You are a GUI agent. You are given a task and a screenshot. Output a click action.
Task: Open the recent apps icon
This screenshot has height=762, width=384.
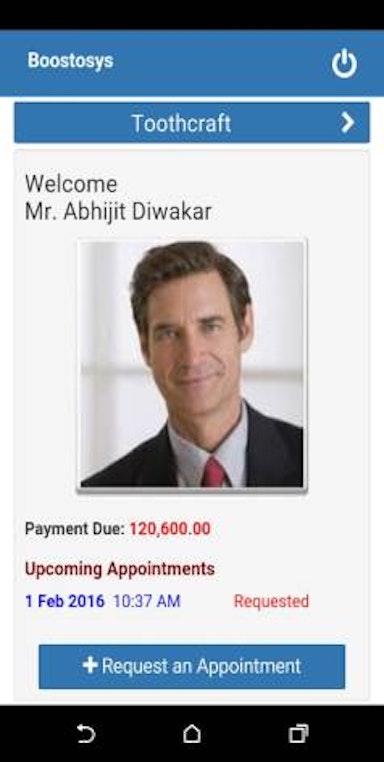(298, 733)
